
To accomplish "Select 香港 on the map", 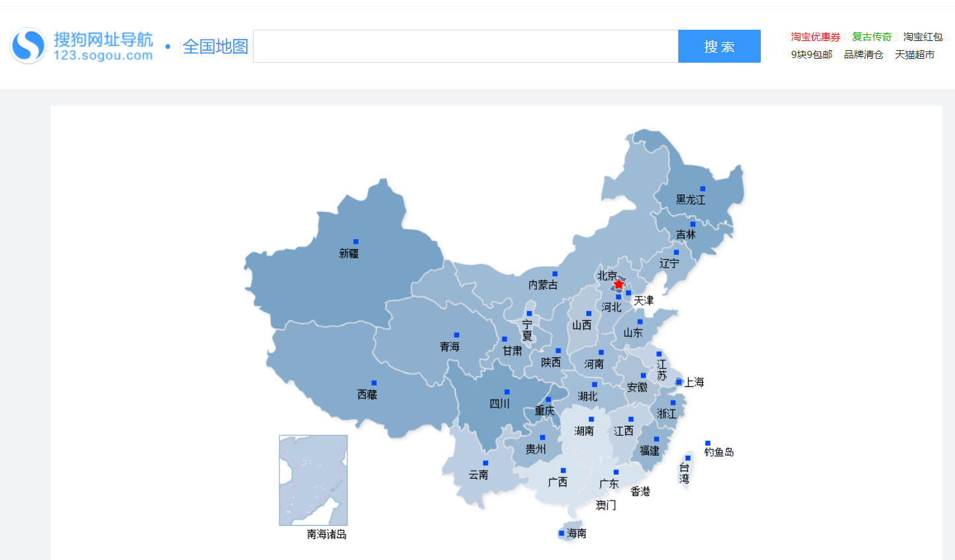I will (641, 492).
